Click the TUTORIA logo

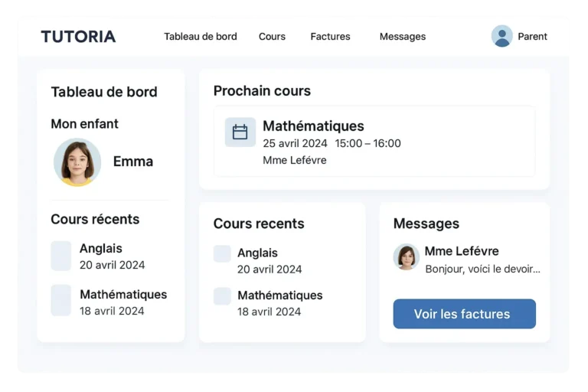pyautogui.click(x=78, y=37)
